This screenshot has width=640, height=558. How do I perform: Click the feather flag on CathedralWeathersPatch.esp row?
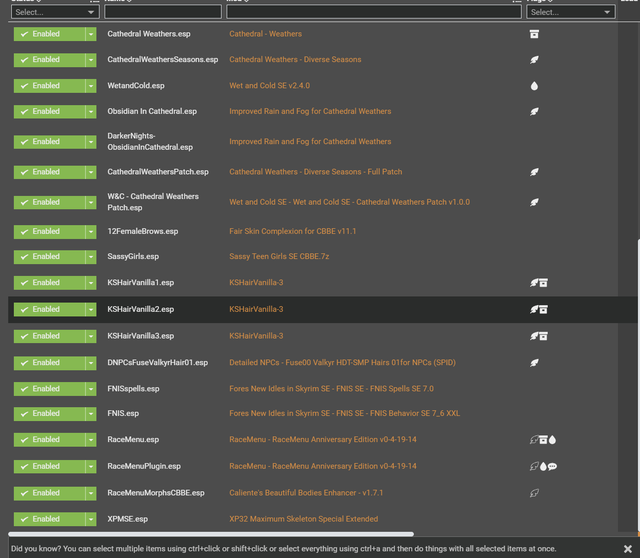click(x=534, y=172)
